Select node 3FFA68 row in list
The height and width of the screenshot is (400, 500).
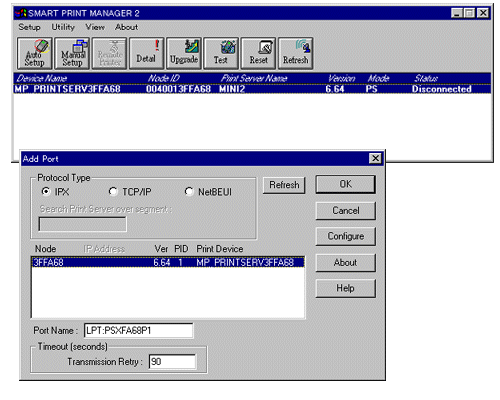coord(168,262)
